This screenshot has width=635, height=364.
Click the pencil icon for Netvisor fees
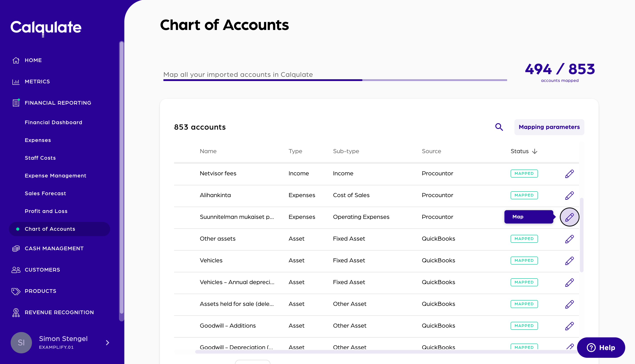tap(570, 174)
